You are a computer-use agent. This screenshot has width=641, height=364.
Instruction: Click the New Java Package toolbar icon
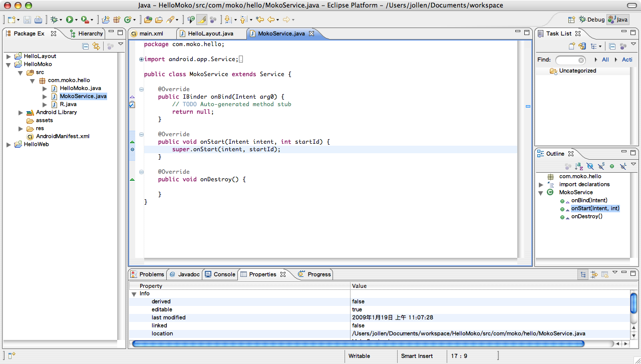pyautogui.click(x=117, y=20)
